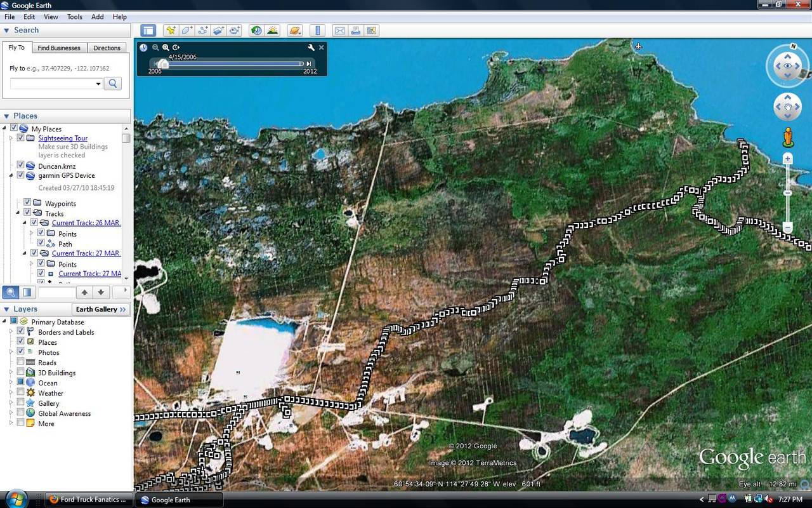Collapse the Layers panel header
Image resolution: width=812 pixels, height=508 pixels.
coord(37,309)
